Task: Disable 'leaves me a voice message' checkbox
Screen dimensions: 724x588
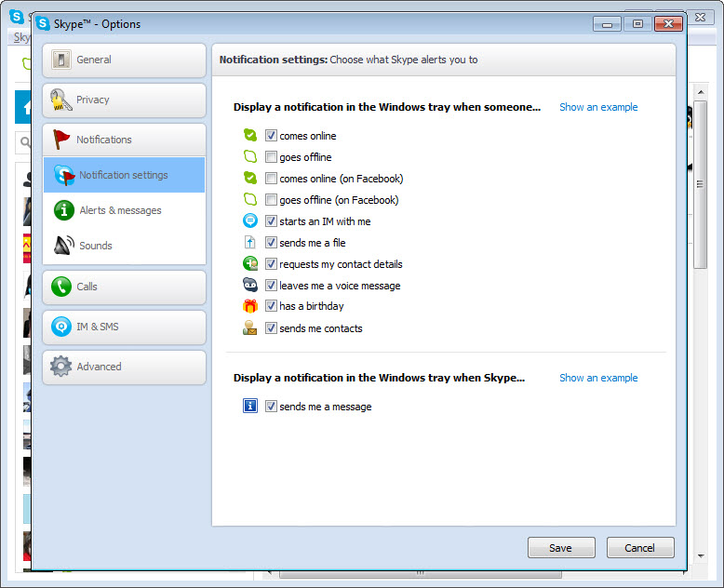Action: pyautogui.click(x=271, y=286)
